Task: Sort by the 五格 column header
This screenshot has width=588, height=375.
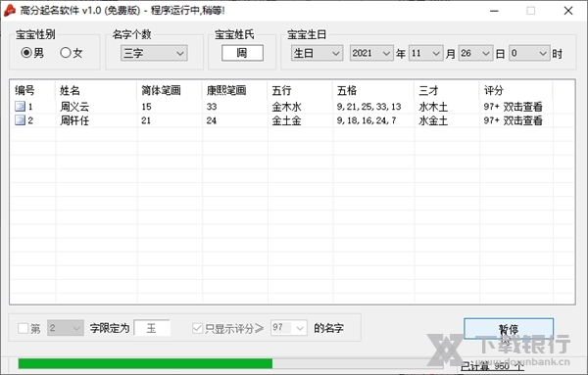Action: [x=373, y=90]
